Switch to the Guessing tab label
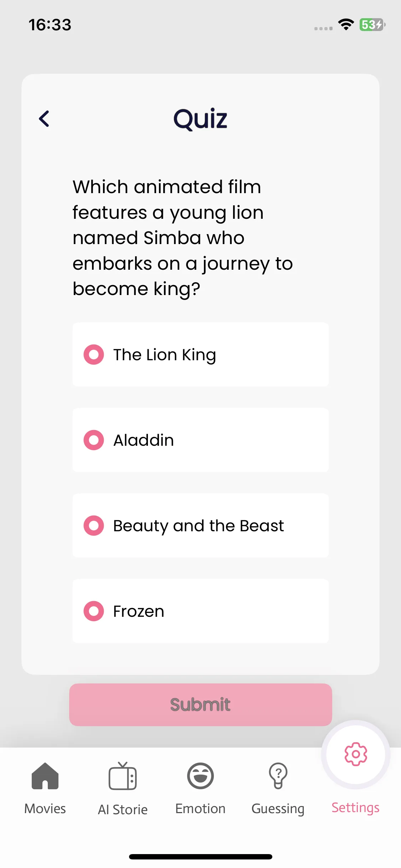Screen dimensions: 401x868 pyautogui.click(x=278, y=809)
